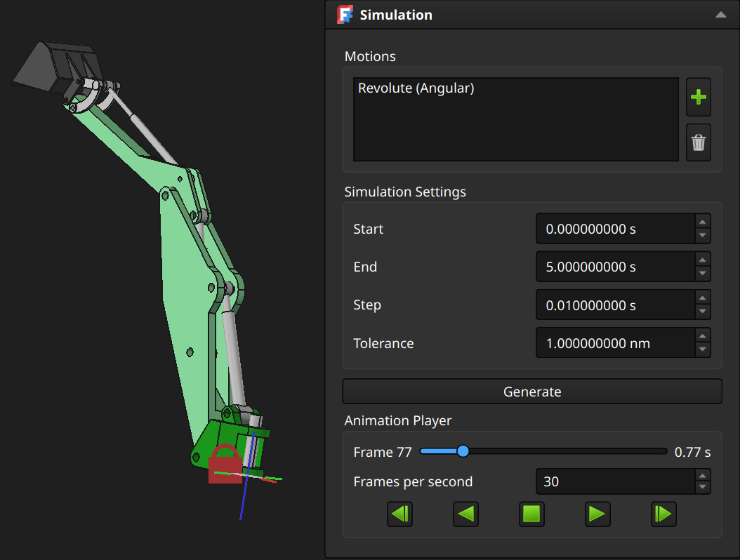Screen dimensions: 740x560
Task: Click the FreeCAD logo in the Simulation header
Action: (x=345, y=15)
